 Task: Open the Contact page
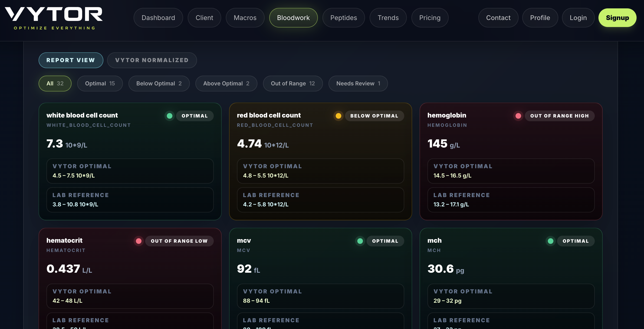click(x=498, y=18)
